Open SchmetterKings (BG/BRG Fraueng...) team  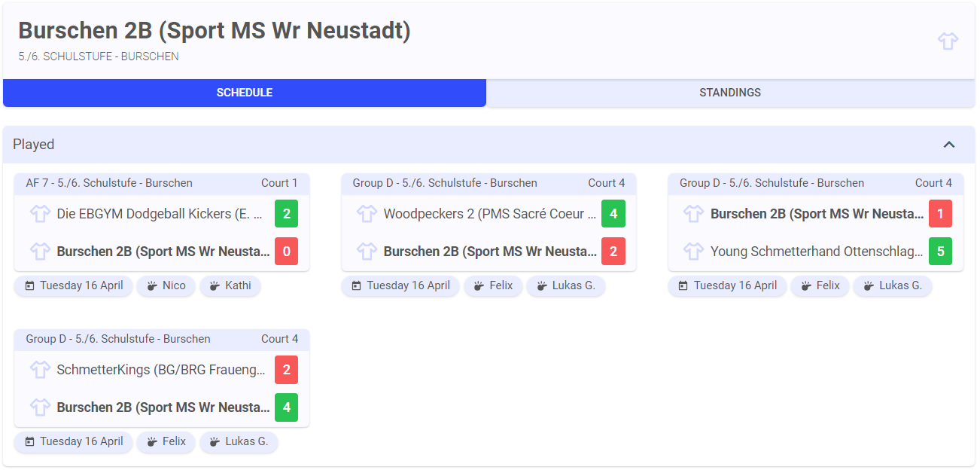pyautogui.click(x=161, y=370)
